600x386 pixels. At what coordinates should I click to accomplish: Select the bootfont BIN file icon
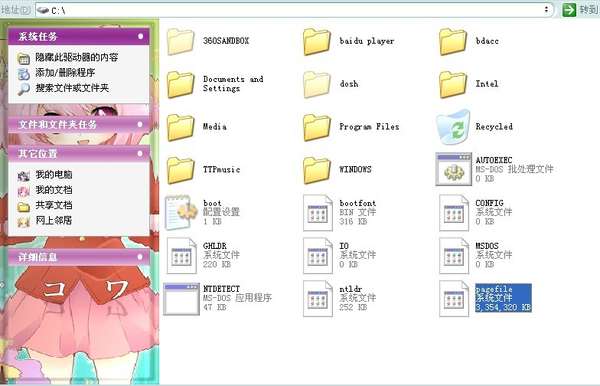318,213
